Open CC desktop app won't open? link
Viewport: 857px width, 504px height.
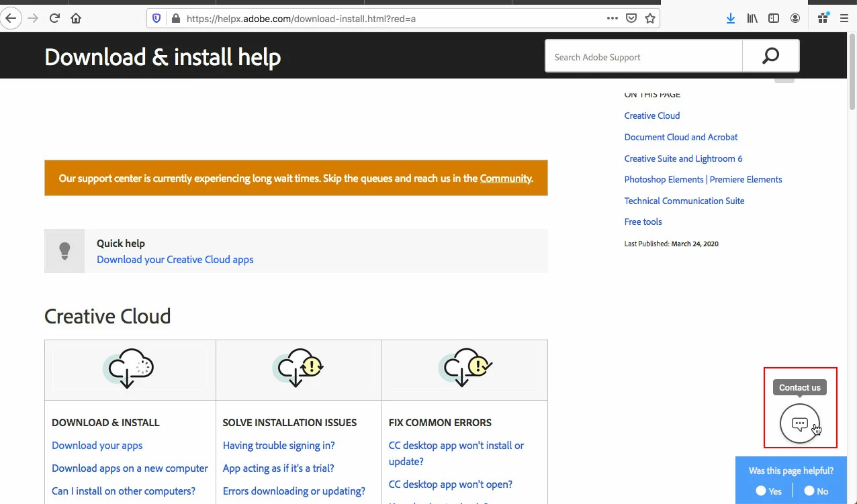451,484
